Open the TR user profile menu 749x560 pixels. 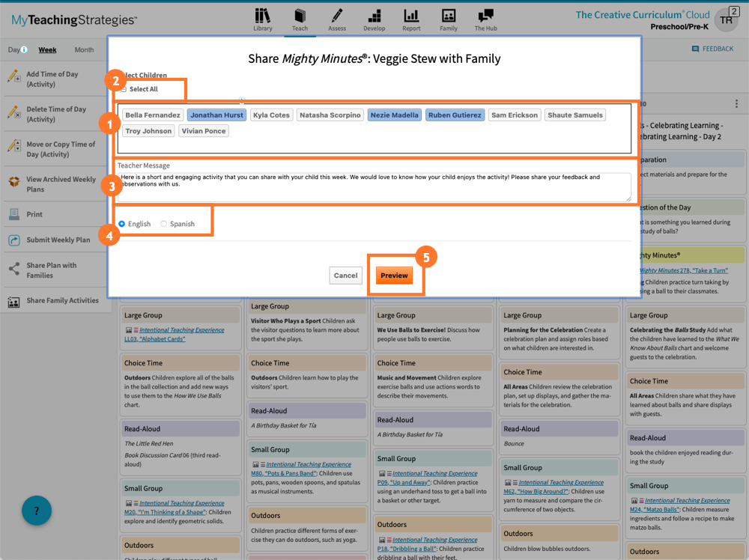pos(725,20)
